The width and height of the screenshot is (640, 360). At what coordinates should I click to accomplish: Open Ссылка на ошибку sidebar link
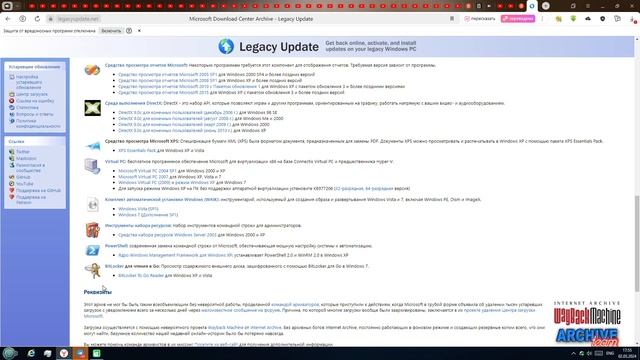(x=35, y=101)
